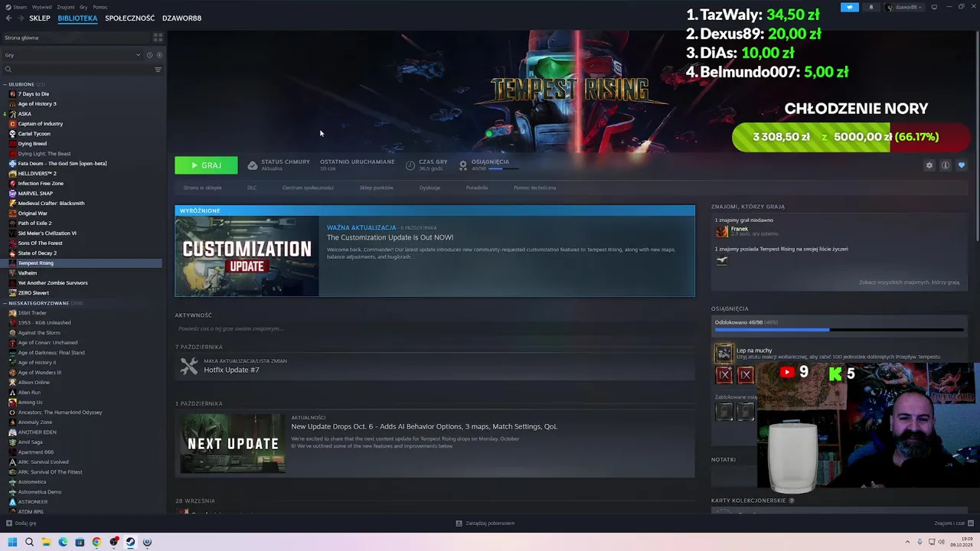This screenshot has height=551, width=980.
Task: Click the Lep na muchy achievement icon
Action: tap(724, 354)
